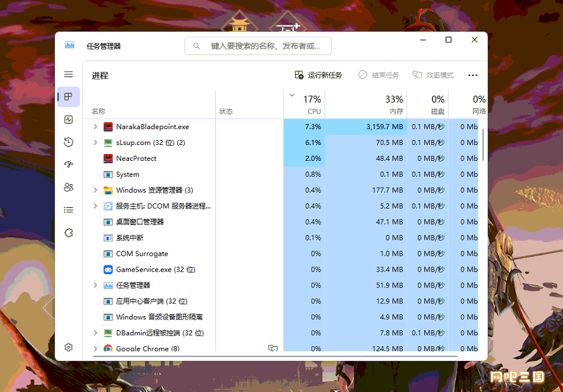Click the System process icon
This screenshot has height=392, width=563.
(108, 174)
